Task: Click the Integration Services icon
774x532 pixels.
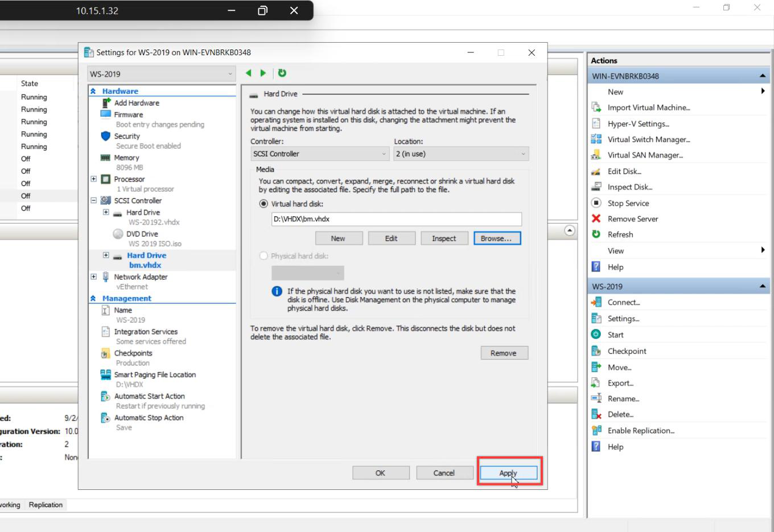Action: [105, 332]
